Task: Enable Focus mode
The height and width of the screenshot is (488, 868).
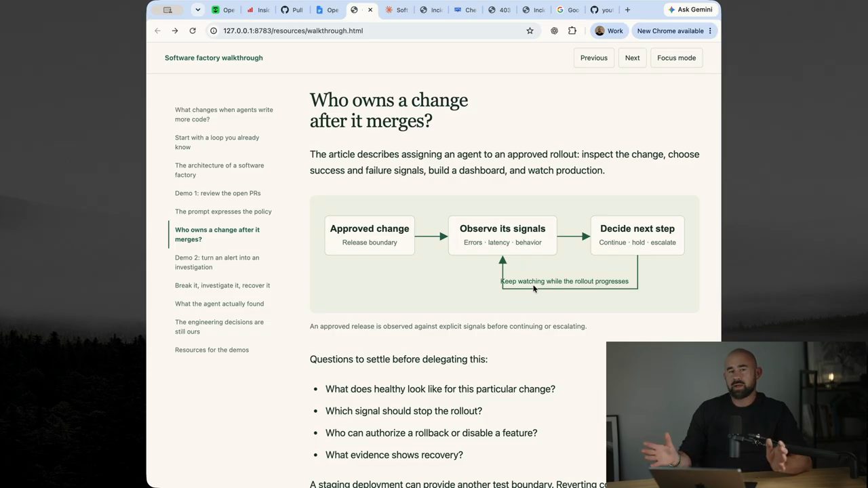Action: tap(677, 58)
